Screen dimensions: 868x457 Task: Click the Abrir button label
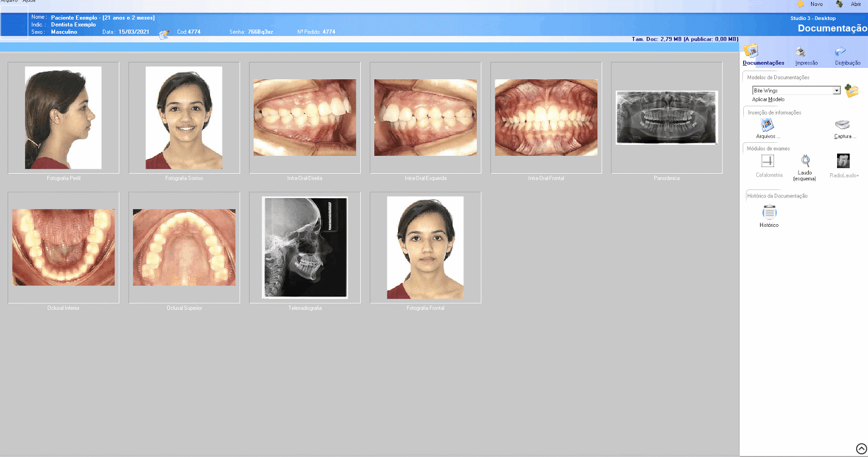click(856, 4)
